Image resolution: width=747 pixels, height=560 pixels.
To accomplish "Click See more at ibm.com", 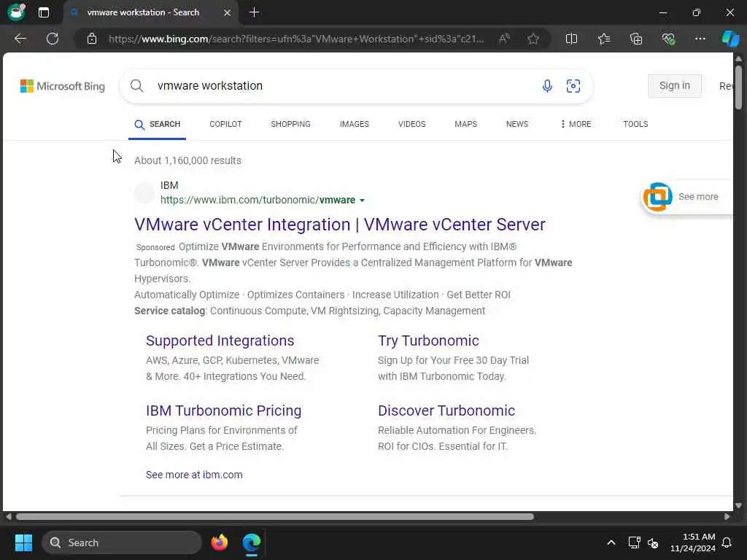I will click(x=194, y=475).
